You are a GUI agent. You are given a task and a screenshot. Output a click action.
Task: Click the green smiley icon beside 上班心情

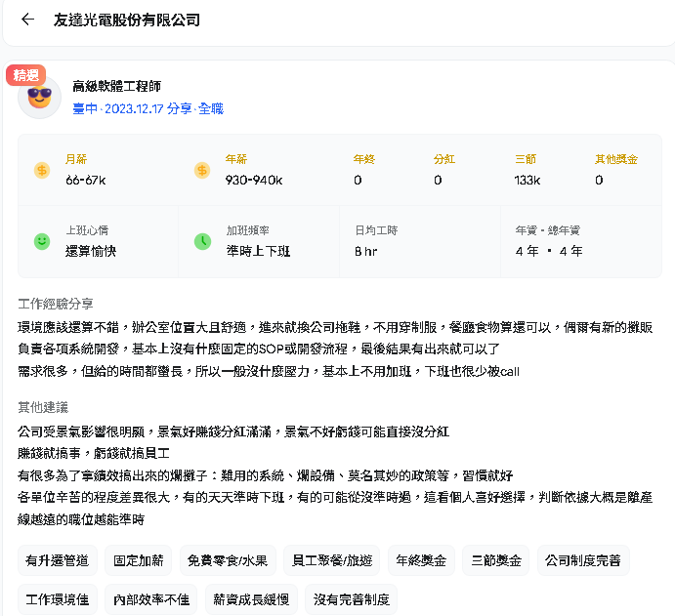(x=42, y=242)
